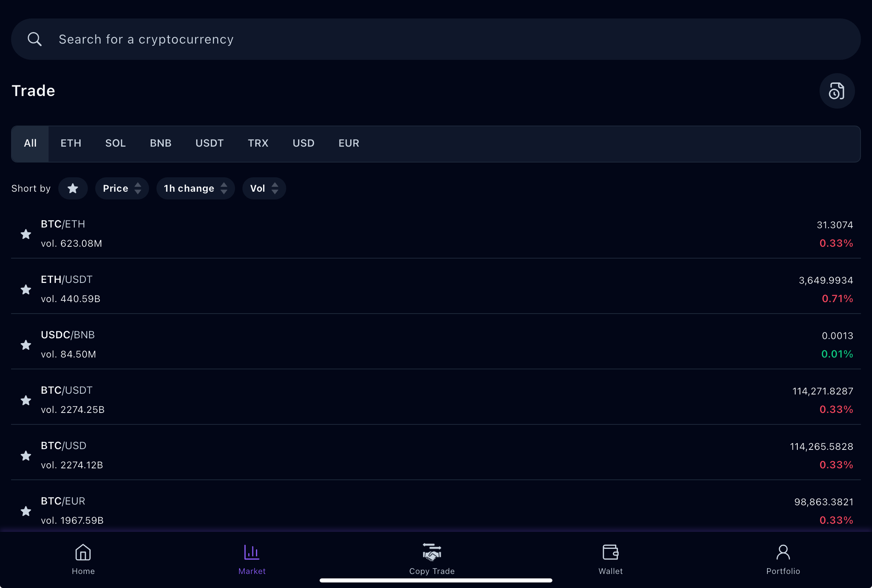Sort list by 1h change

(x=195, y=188)
